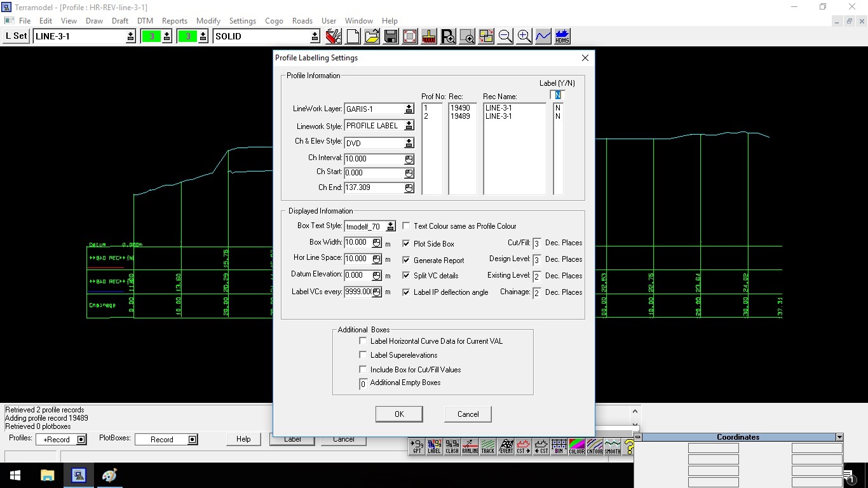Image resolution: width=868 pixels, height=488 pixels.
Task: Expand the Ch & Elev Style DVD dropdown
Action: tap(409, 143)
